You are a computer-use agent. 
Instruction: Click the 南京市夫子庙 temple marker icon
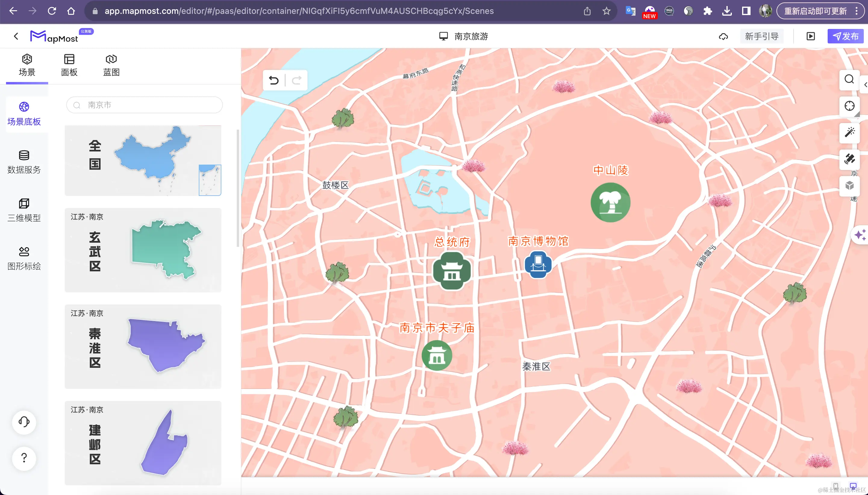[437, 355]
